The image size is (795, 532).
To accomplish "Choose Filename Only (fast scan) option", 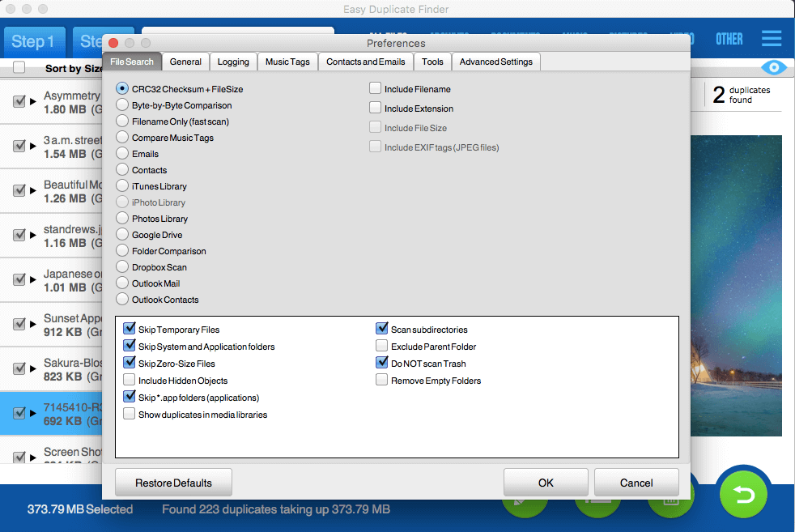I will coord(122,121).
